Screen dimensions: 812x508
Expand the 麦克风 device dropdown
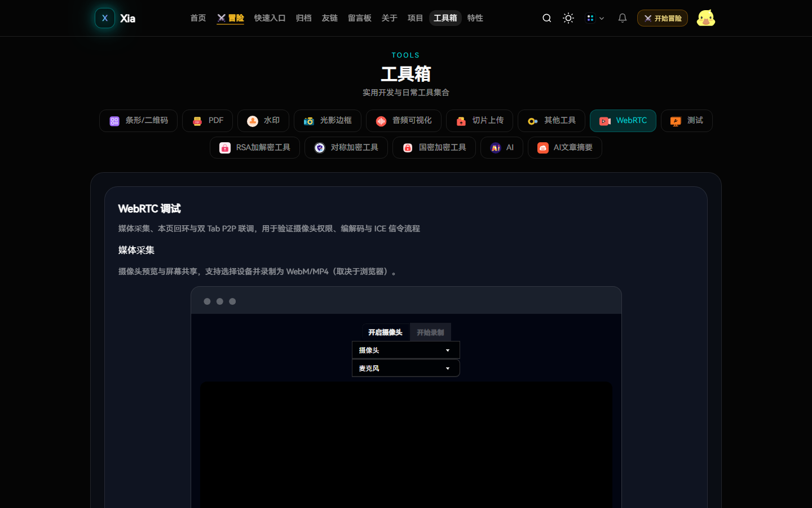(x=406, y=368)
